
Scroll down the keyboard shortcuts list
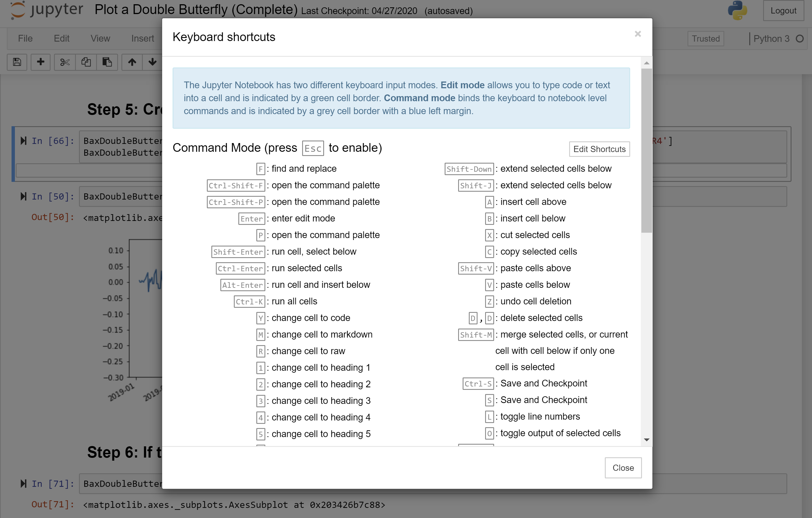pos(646,440)
